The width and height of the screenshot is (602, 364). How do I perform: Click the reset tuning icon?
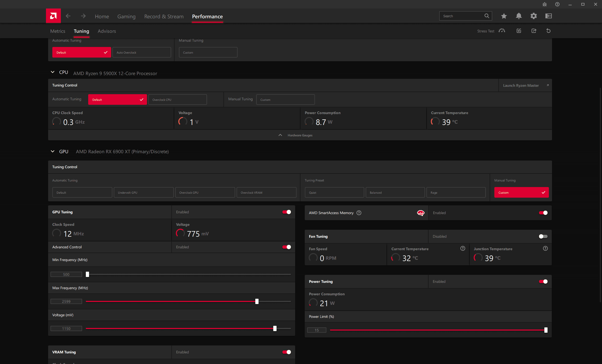548,31
